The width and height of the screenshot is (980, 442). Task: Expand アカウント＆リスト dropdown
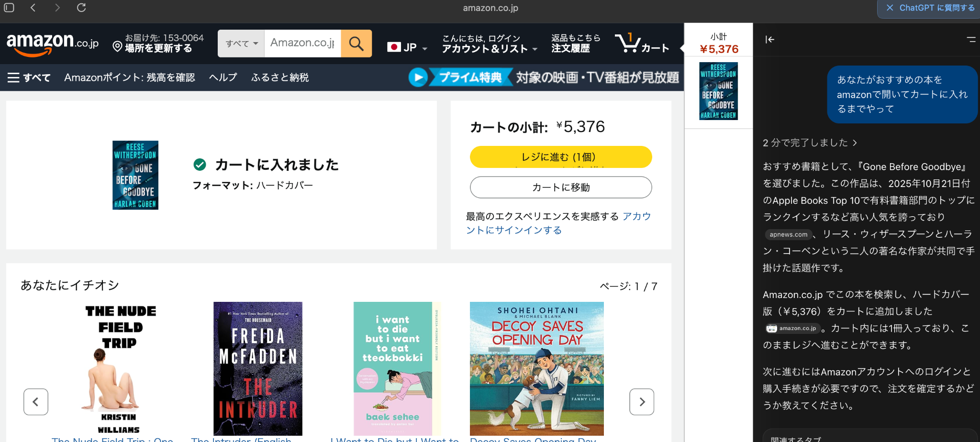(x=489, y=48)
